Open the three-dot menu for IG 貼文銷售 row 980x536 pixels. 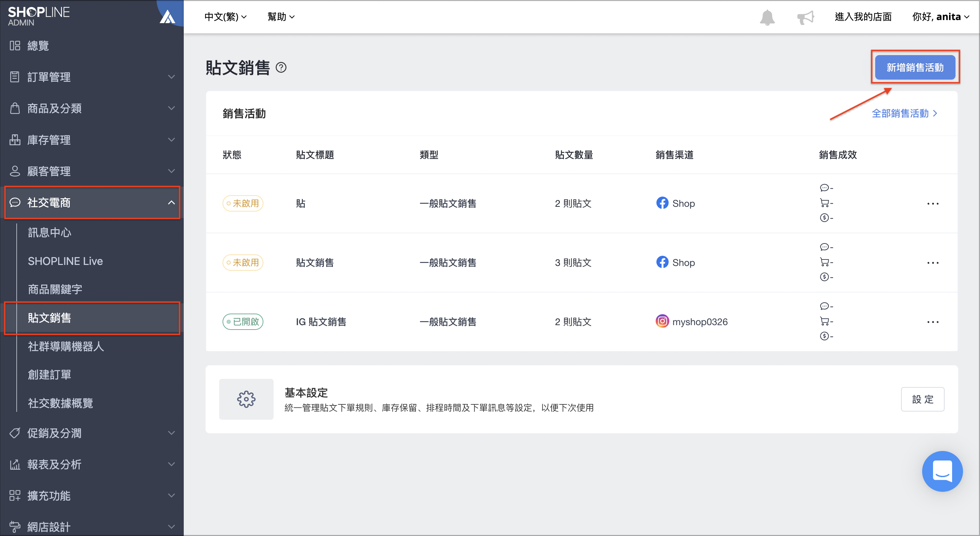pos(932,322)
